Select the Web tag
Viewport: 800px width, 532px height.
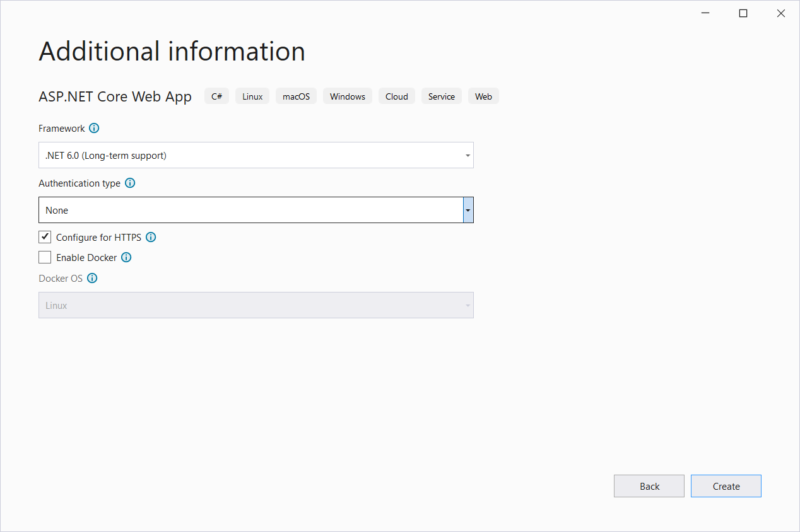click(484, 96)
